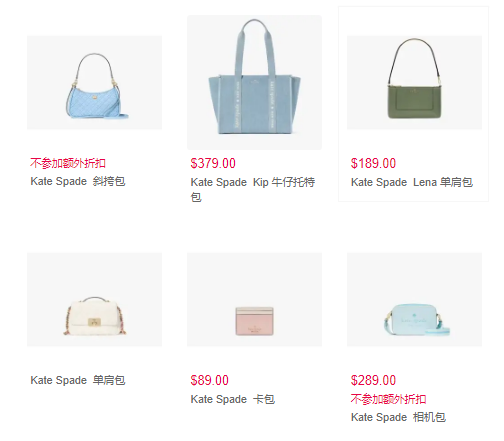Image resolution: width=504 pixels, height=441 pixels.
Task: Open the green Lena shoulder bag image
Action: pos(414,82)
